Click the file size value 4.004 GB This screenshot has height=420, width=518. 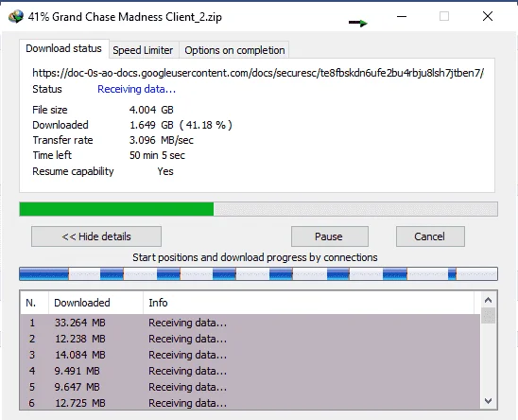[151, 110]
